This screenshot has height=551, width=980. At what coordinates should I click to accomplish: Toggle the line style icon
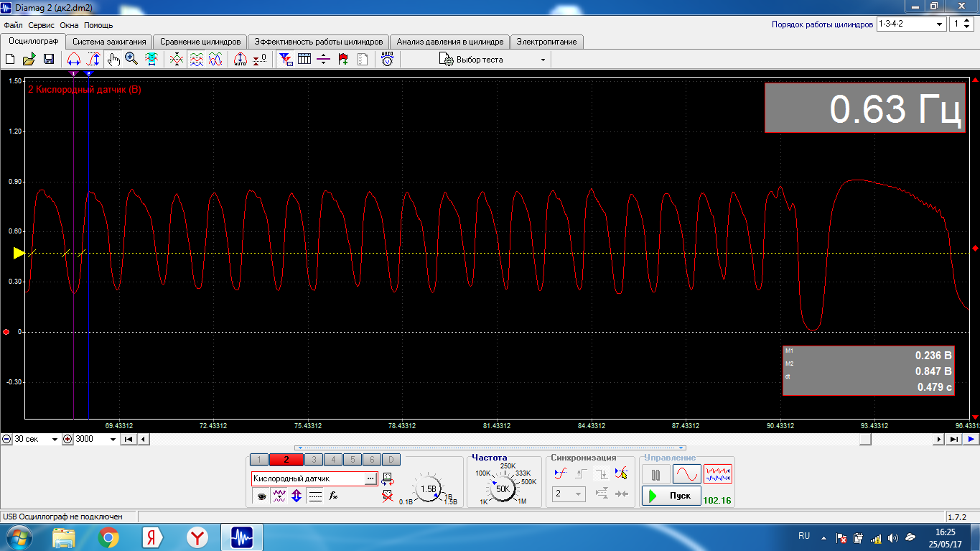coord(315,496)
